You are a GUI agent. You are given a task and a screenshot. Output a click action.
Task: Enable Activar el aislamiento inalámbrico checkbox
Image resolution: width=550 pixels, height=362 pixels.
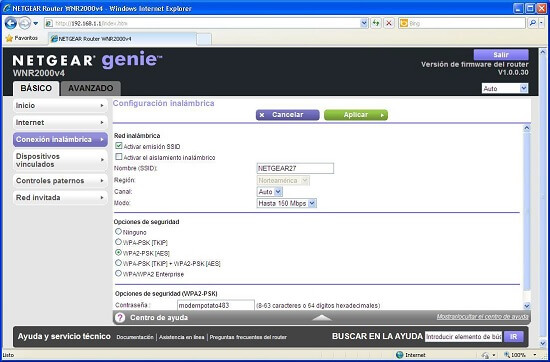point(119,157)
